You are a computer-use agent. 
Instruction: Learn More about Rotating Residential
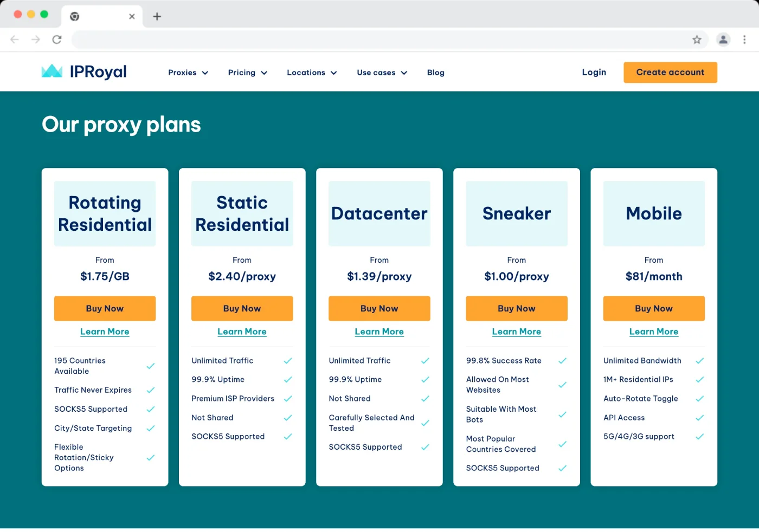coord(105,332)
